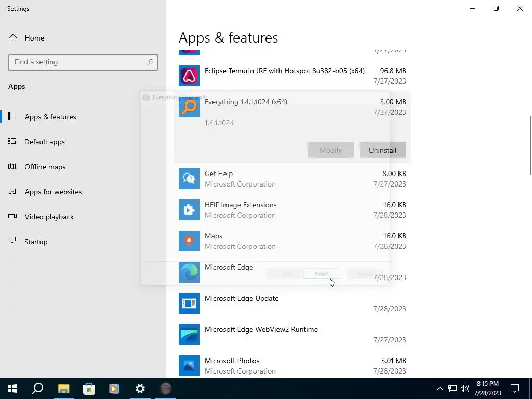This screenshot has height=399, width=532.
Task: Click the Apps & features list icon
Action: 12,117
